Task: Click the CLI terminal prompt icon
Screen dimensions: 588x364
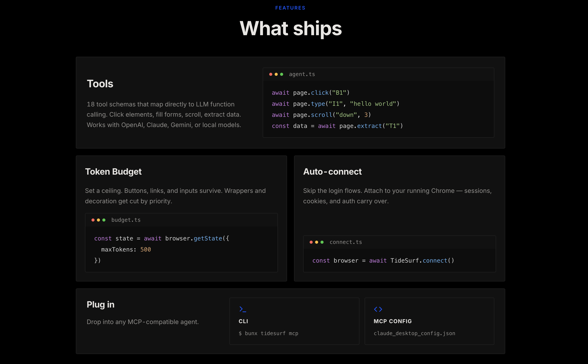Action: tap(243, 309)
